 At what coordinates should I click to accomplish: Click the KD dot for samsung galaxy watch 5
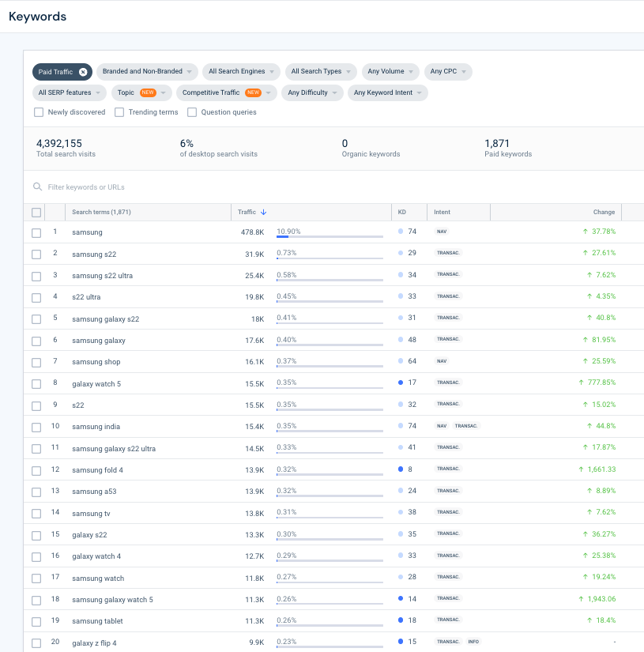(401, 598)
